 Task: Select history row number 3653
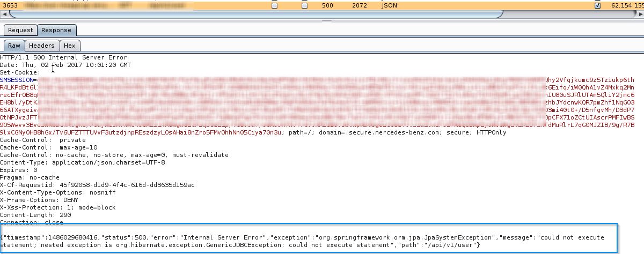[x=11, y=5]
